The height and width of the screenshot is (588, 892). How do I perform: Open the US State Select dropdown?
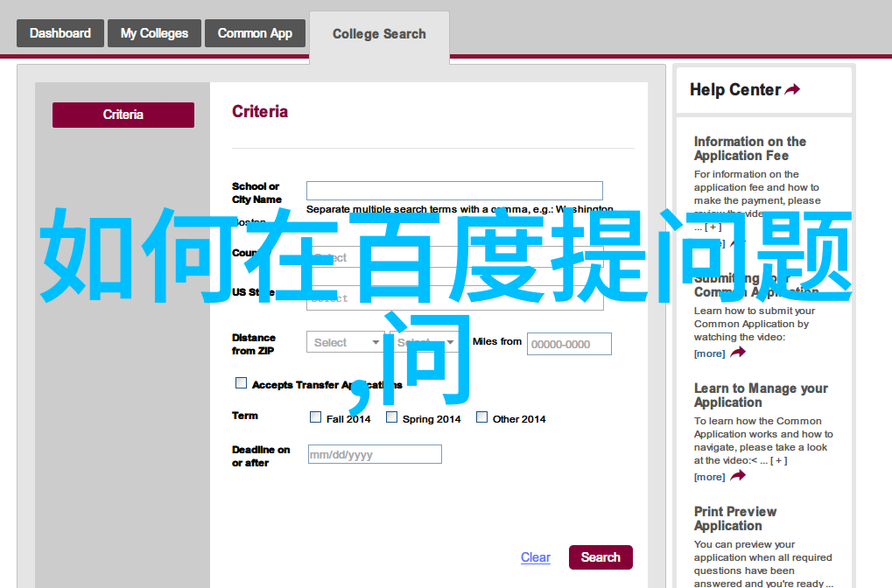click(x=454, y=298)
